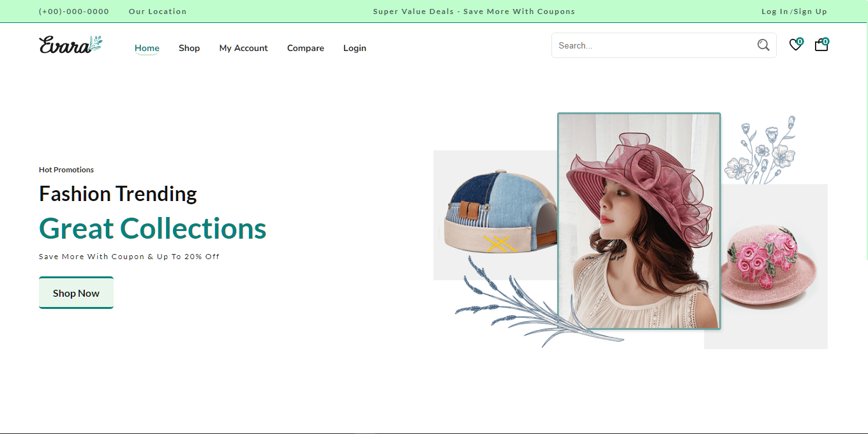Click the search magnifier icon
868x434 pixels.
pyautogui.click(x=763, y=45)
